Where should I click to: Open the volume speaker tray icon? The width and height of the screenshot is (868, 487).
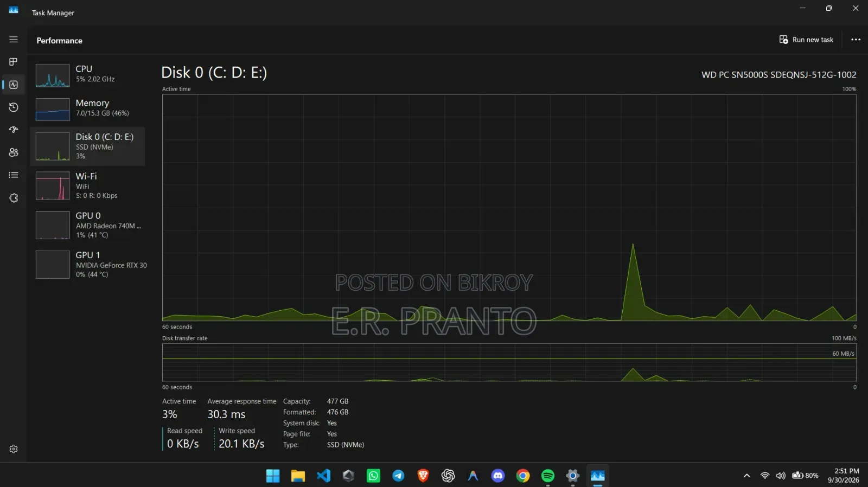point(781,476)
